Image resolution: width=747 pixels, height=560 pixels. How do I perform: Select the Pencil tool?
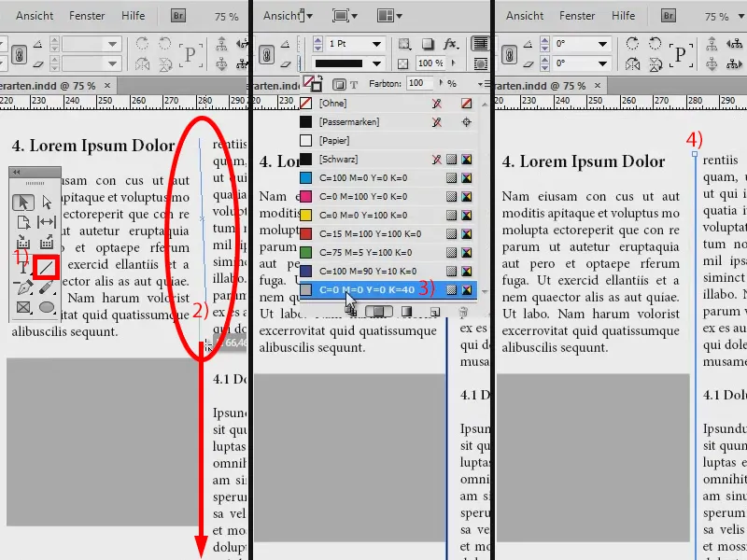click(x=46, y=287)
